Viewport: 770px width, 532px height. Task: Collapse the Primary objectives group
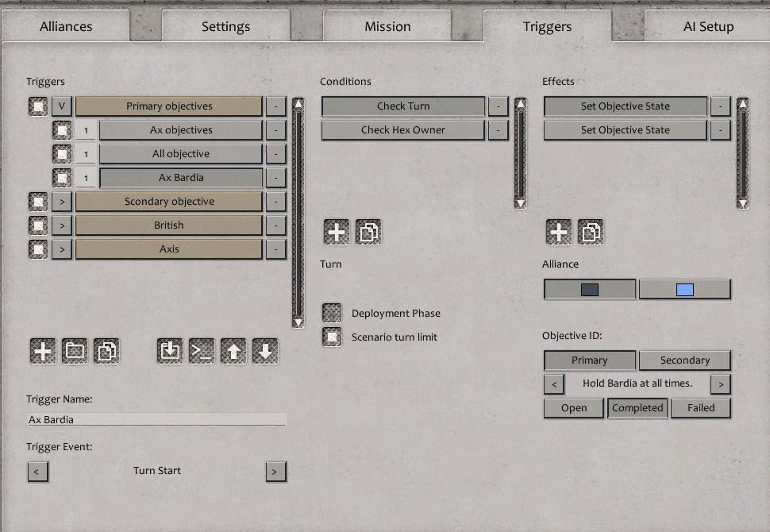[x=62, y=106]
